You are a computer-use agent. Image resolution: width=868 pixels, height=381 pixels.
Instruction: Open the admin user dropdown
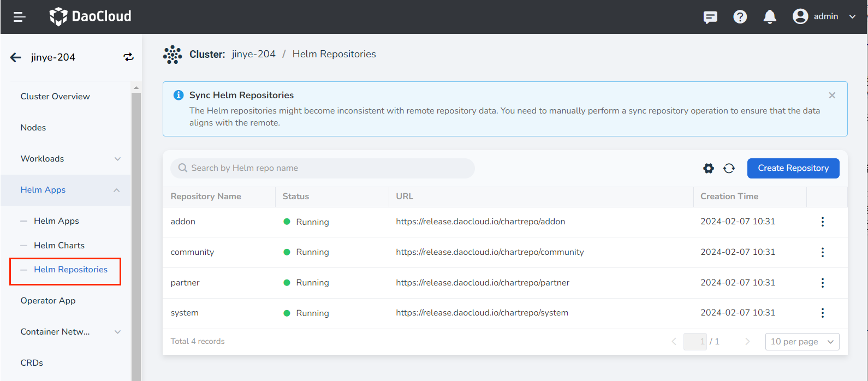click(824, 17)
